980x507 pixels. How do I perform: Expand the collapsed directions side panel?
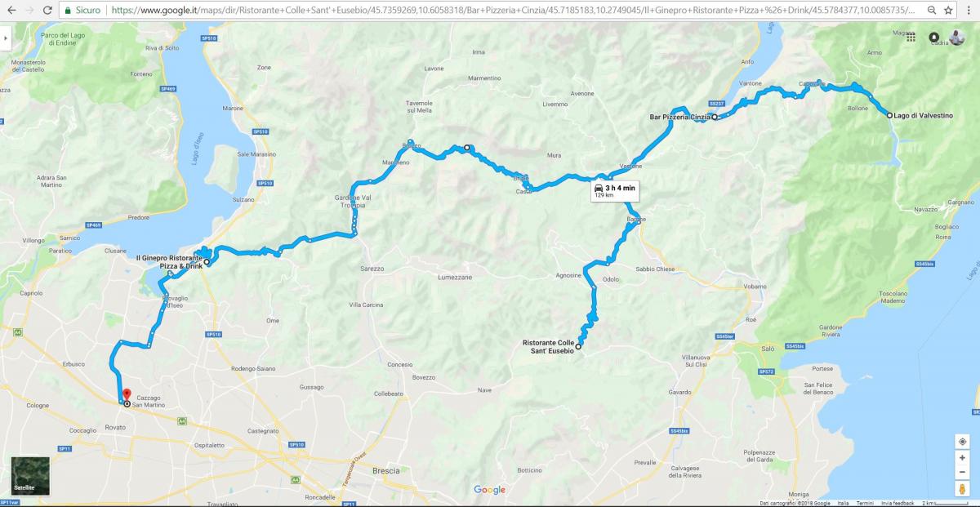click(x=4, y=38)
